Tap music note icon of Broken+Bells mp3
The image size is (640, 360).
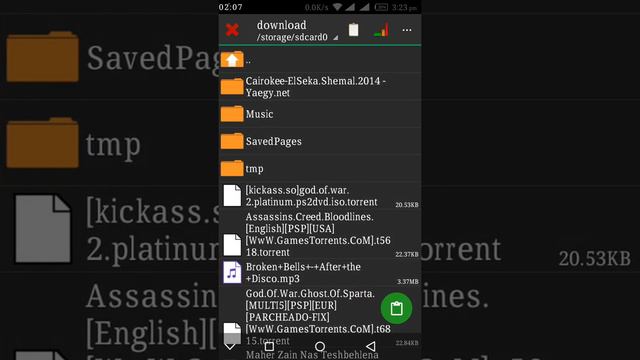[232, 272]
